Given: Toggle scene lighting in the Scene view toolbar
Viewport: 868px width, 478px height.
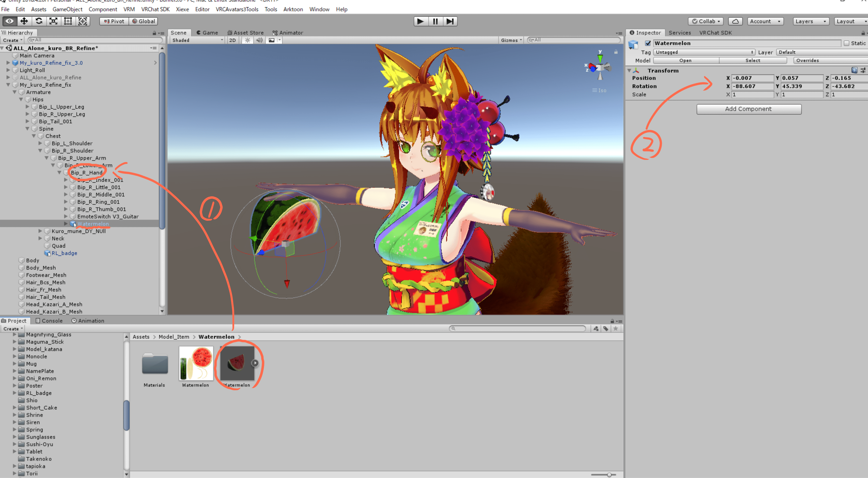Looking at the screenshot, I should tap(247, 40).
